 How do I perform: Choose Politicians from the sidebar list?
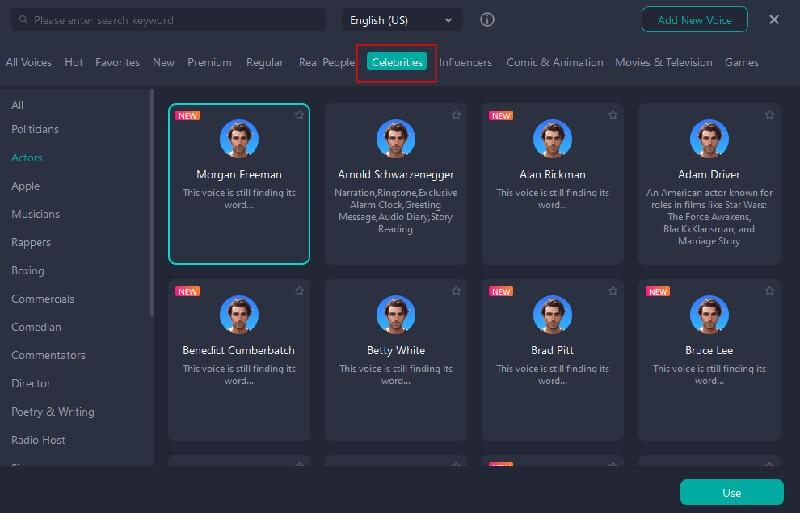point(35,129)
